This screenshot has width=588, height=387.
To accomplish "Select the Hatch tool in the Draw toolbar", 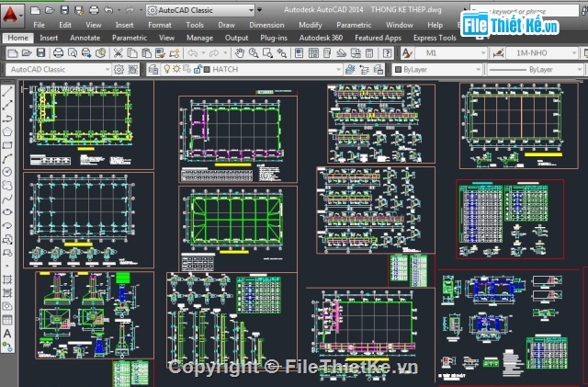I will [7, 279].
